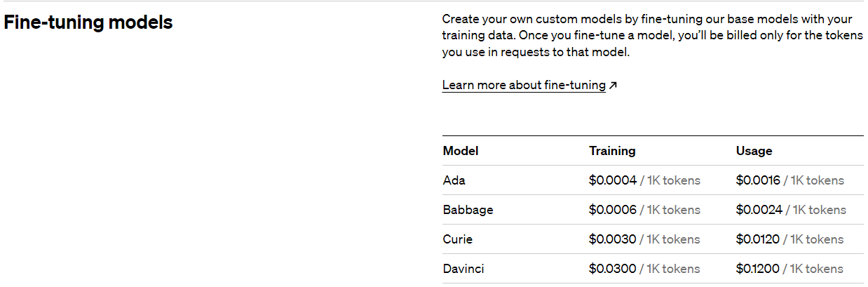
Task: Click the Davinci usage 1K tokens label
Action: click(x=817, y=269)
